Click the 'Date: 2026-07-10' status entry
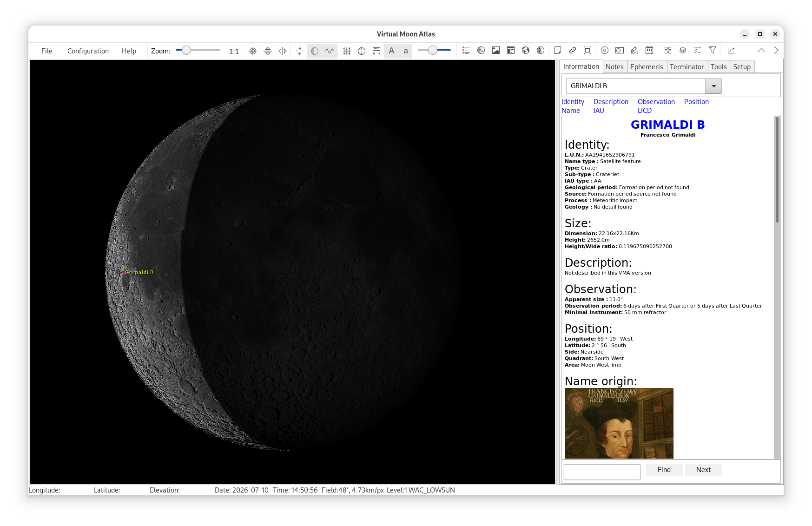Viewport: 812px width, 526px height. [241, 490]
